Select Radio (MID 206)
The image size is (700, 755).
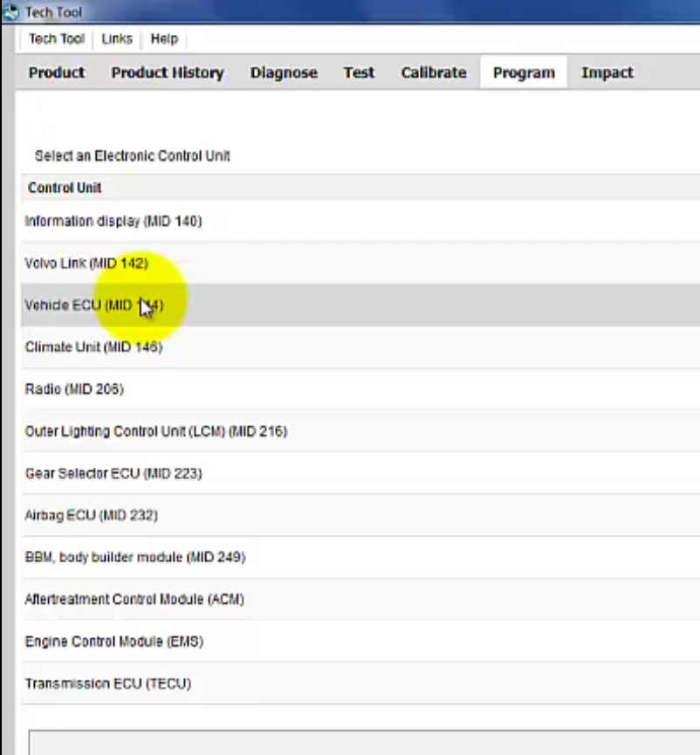74,388
